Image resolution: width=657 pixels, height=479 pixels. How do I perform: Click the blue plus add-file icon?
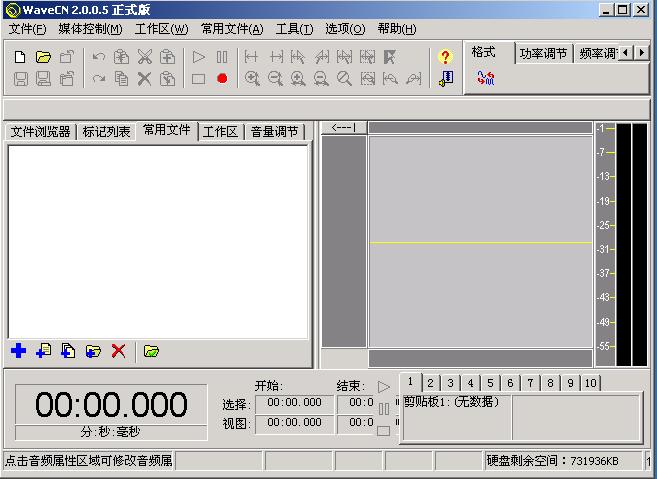[x=18, y=351]
